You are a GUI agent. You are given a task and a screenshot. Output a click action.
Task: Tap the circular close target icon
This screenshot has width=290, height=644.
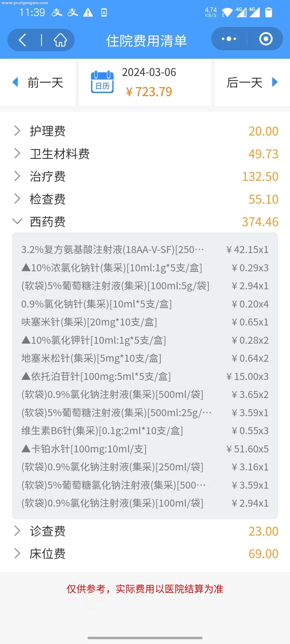tap(266, 39)
